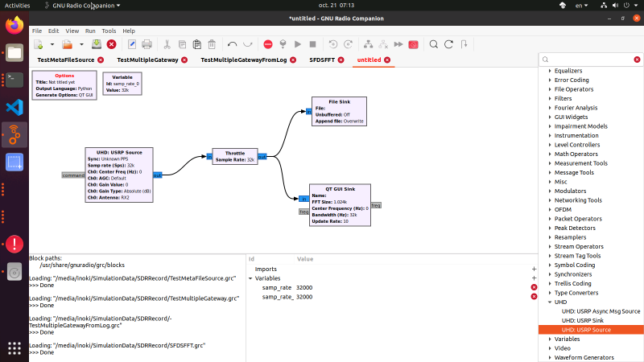
Task: Add a new variable with plus icon
Action: point(534,278)
